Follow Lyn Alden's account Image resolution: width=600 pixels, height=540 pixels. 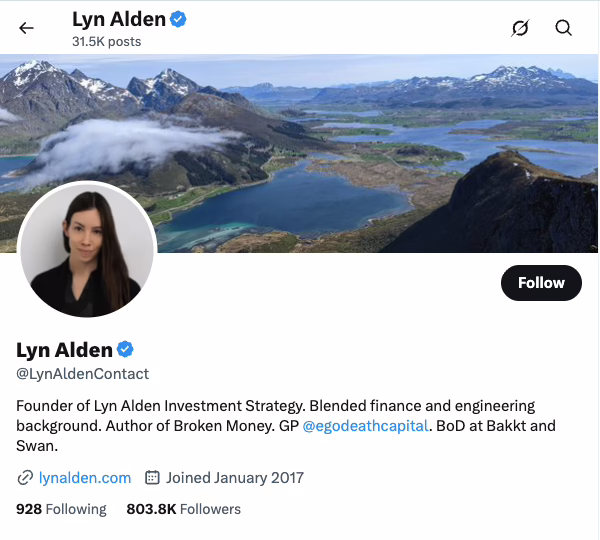pos(541,283)
